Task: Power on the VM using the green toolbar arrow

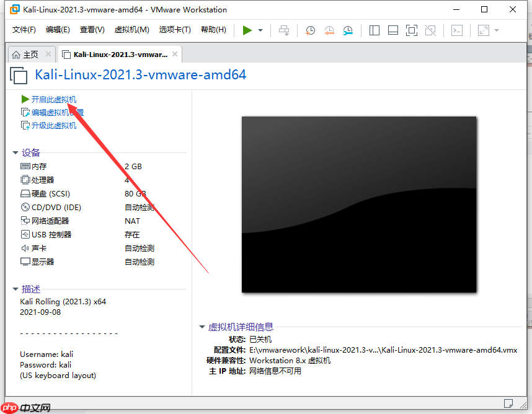Action: (246, 29)
